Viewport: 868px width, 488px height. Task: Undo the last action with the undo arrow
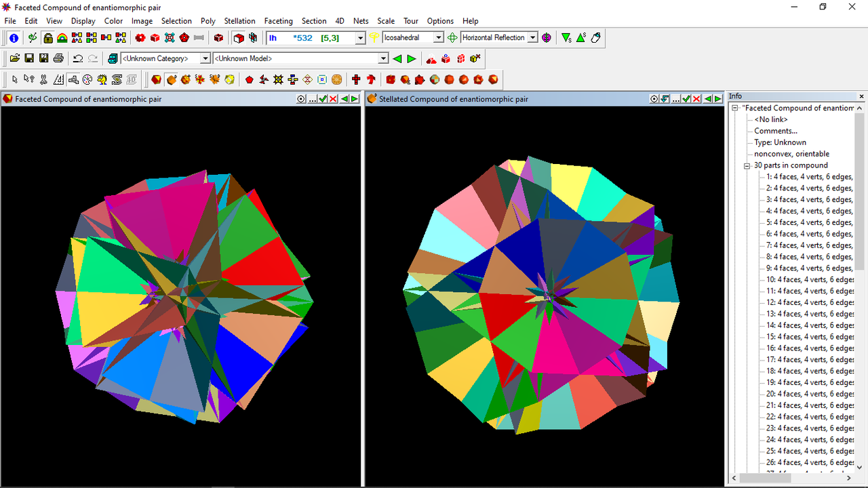click(78, 58)
